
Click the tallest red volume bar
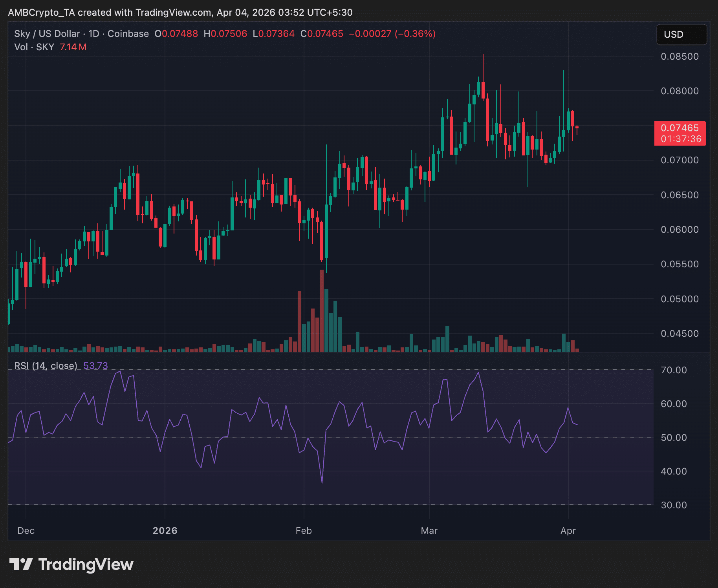(x=322, y=310)
